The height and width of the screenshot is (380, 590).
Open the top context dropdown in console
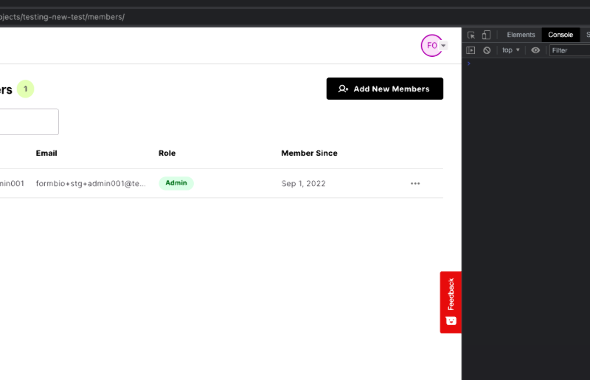[511, 50]
